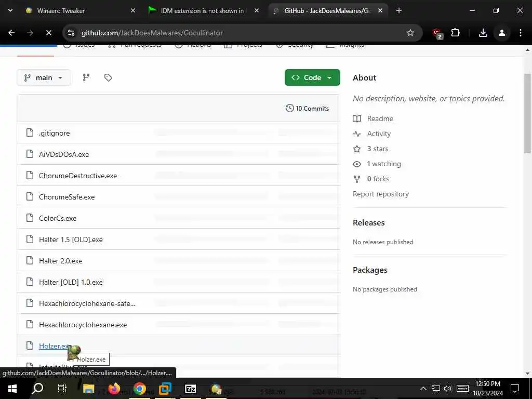Open Chrome's three-dot menu

tap(521, 33)
